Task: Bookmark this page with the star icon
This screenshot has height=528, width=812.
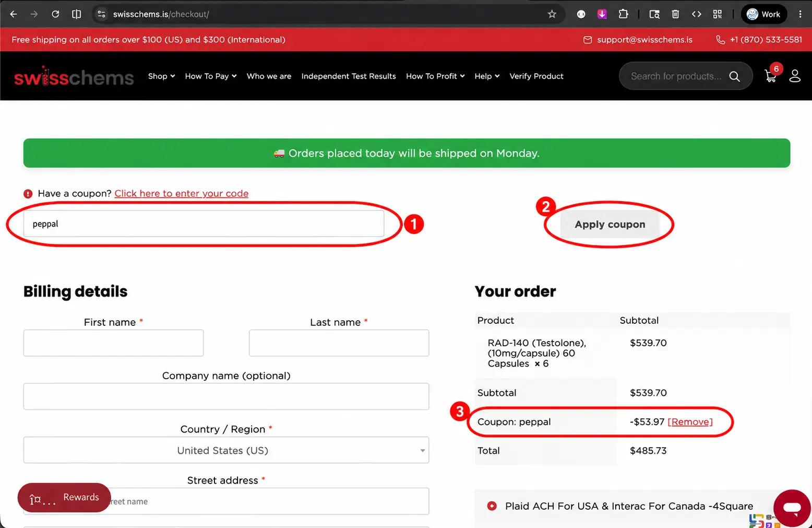Action: (552, 14)
